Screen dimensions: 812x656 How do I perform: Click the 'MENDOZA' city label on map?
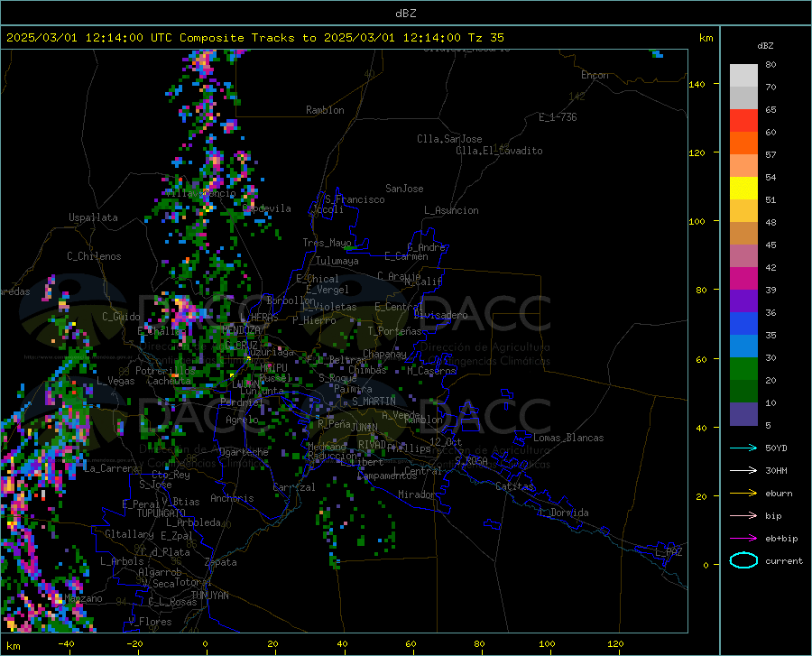click(x=241, y=330)
